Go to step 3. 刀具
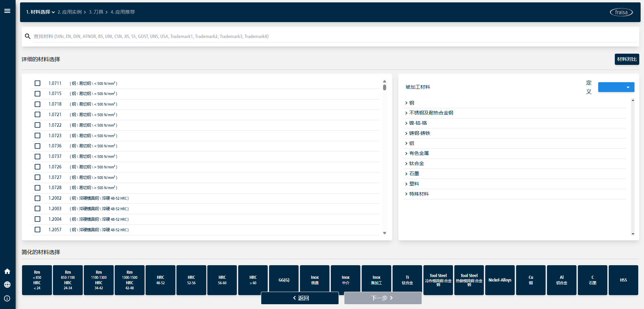Viewport: 644px width, 309px height. (96, 12)
